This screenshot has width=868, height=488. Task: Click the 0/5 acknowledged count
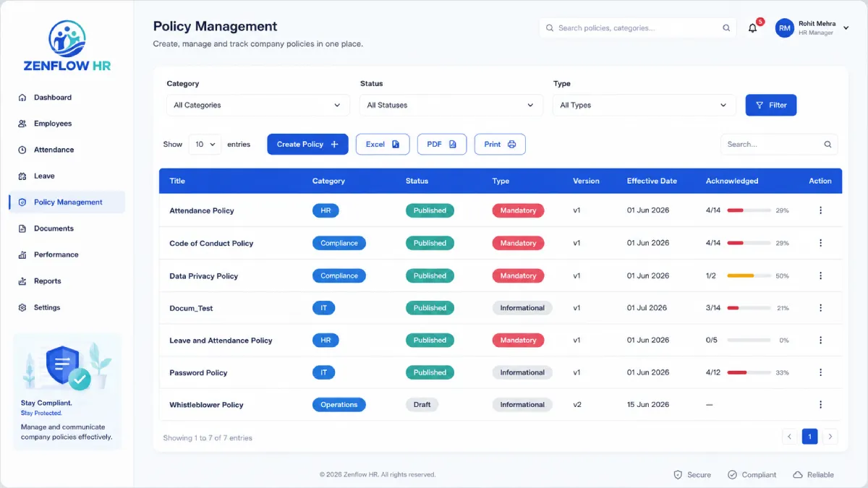tap(712, 340)
